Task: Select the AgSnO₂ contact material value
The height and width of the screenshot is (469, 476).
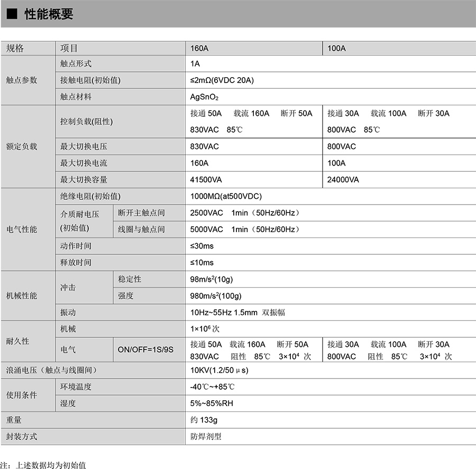Action: pos(204,97)
